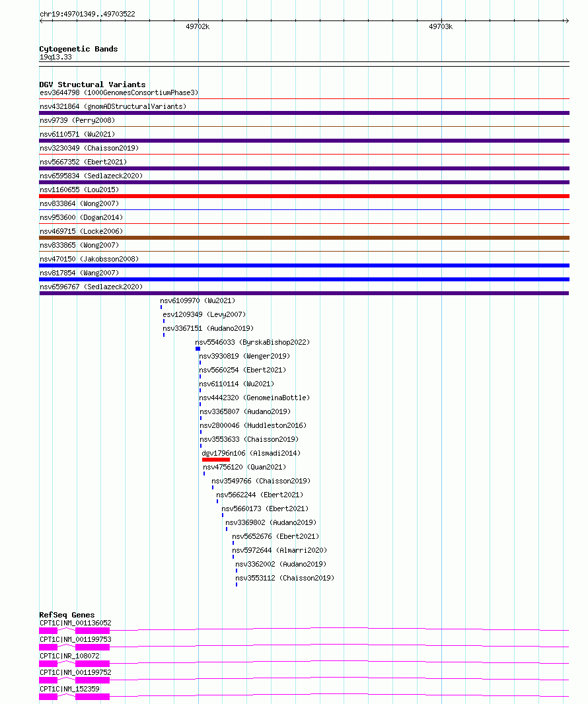Open nsv5660173 (Ebert2021) entry

tap(265, 509)
